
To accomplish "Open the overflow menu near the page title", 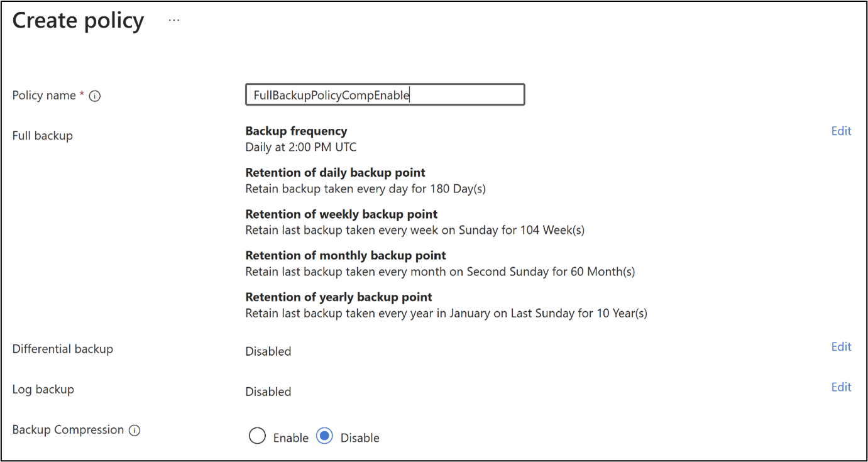I will point(173,19).
